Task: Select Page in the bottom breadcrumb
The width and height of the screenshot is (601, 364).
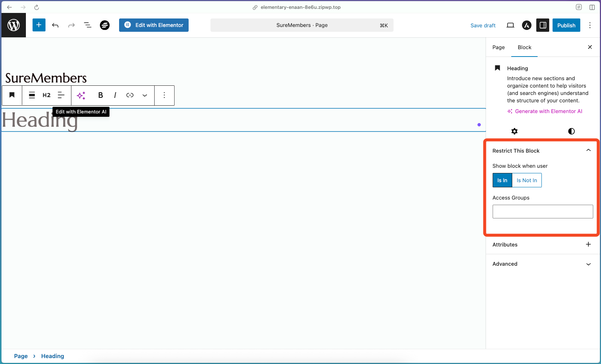Action: point(21,356)
